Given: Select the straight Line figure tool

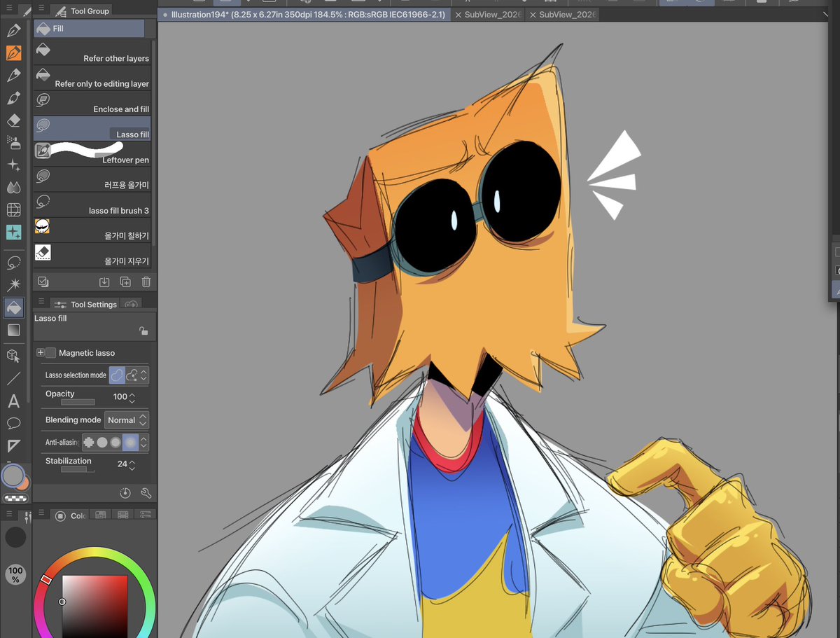Looking at the screenshot, I should click(x=13, y=379).
